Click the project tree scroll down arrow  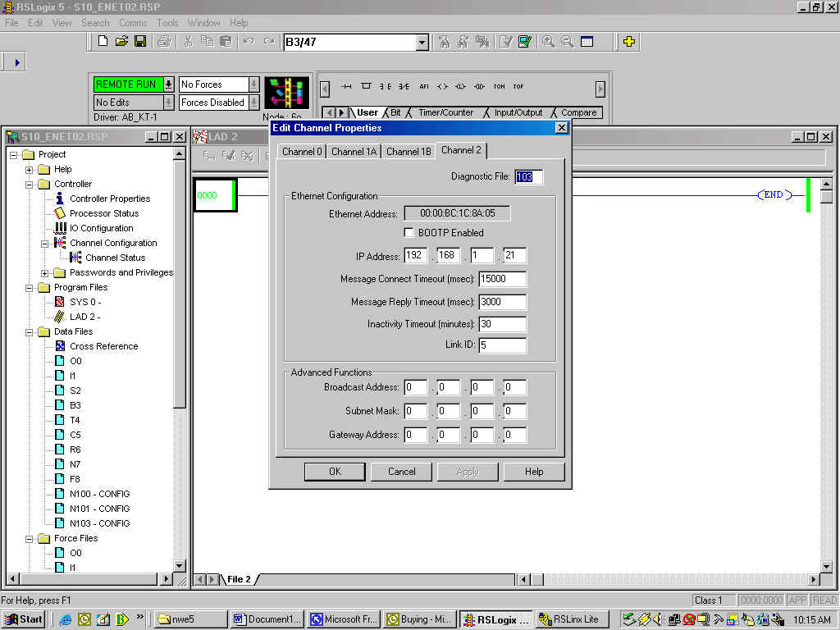coord(180,566)
